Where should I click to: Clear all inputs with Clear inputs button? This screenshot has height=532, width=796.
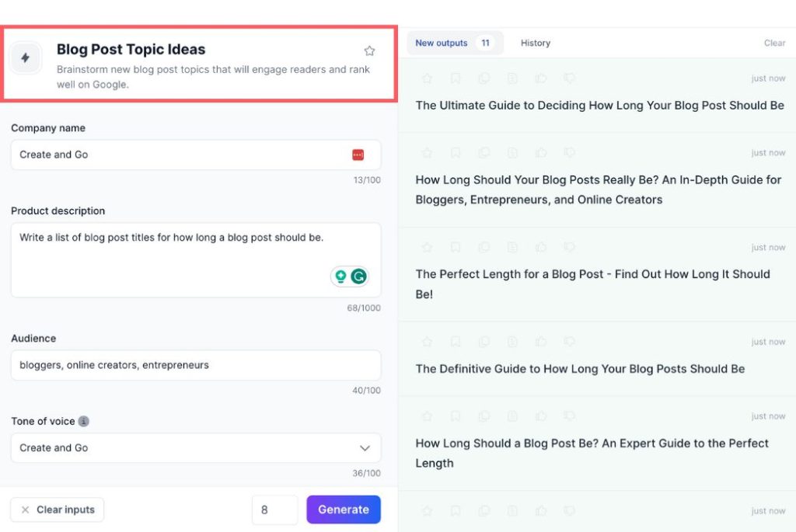tap(57, 509)
